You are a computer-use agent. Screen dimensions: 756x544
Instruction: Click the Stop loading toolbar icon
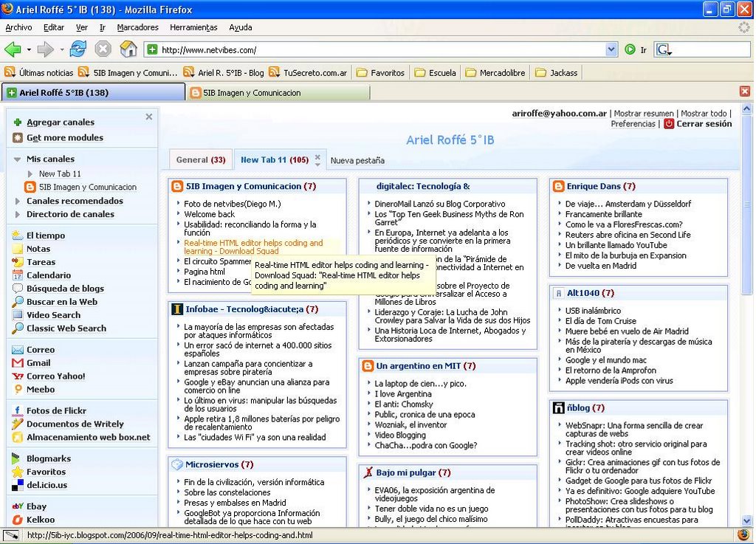coord(103,49)
